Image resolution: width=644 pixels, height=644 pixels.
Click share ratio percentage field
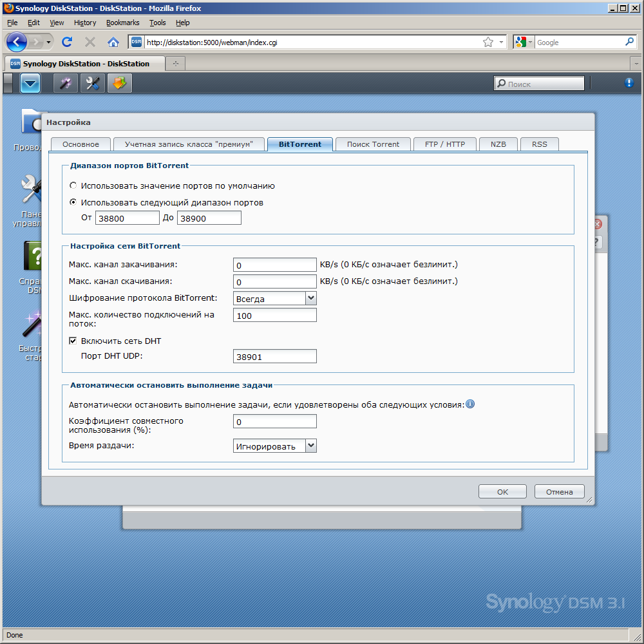[275, 421]
